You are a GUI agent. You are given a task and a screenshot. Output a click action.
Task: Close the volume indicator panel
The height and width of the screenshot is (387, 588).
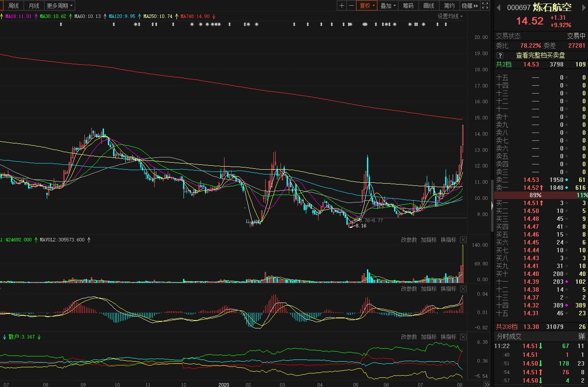(x=463, y=240)
